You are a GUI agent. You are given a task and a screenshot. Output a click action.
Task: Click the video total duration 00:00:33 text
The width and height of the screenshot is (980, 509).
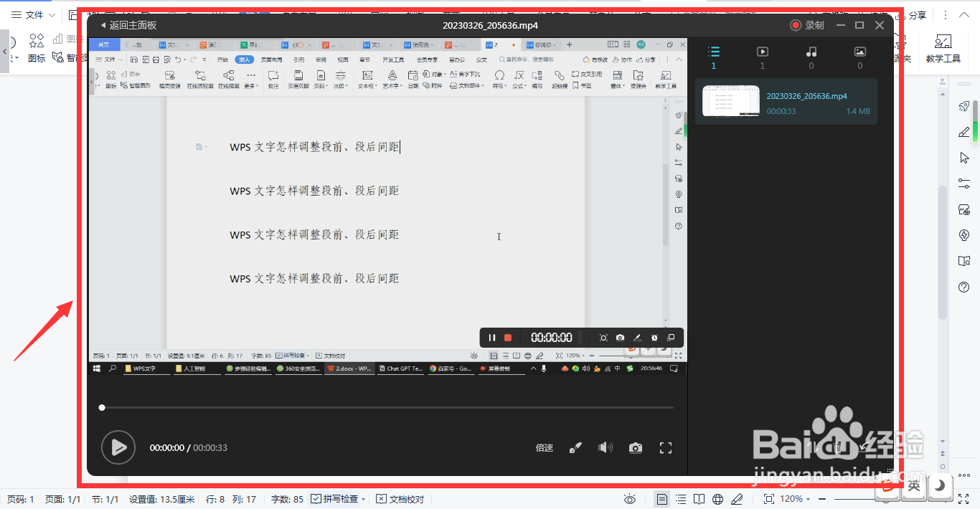coord(210,448)
